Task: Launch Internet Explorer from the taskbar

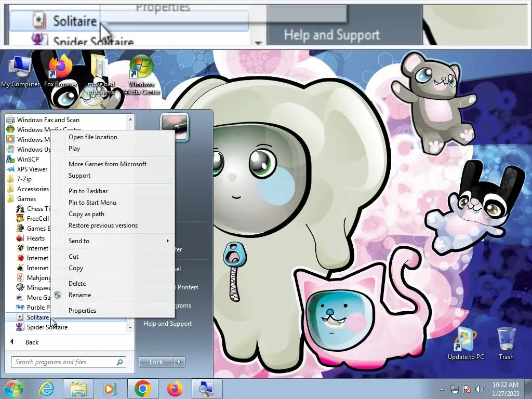Action: pos(46,389)
